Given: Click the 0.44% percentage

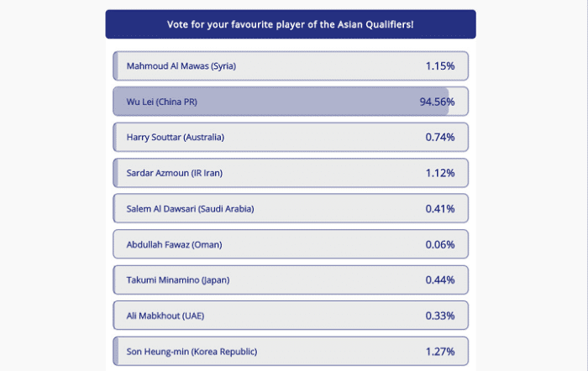Looking at the screenshot, I should point(440,280).
